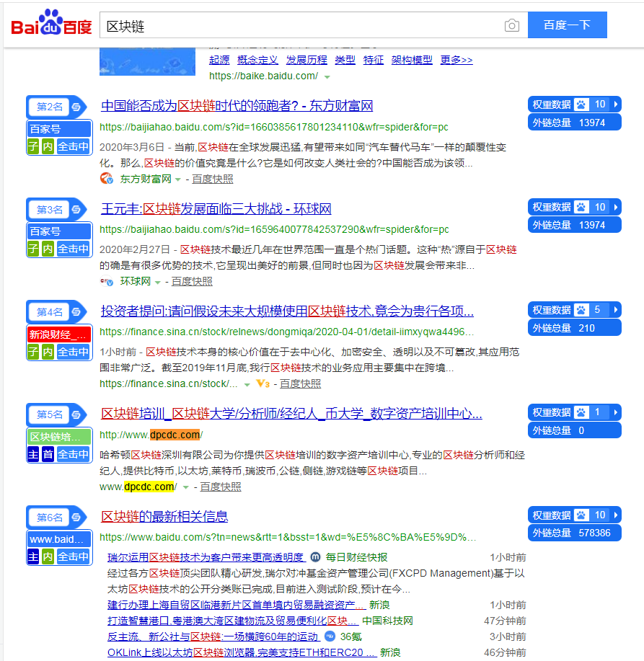Click 外链总量 578386 badge
This screenshot has height=661, width=644.
[575, 533]
